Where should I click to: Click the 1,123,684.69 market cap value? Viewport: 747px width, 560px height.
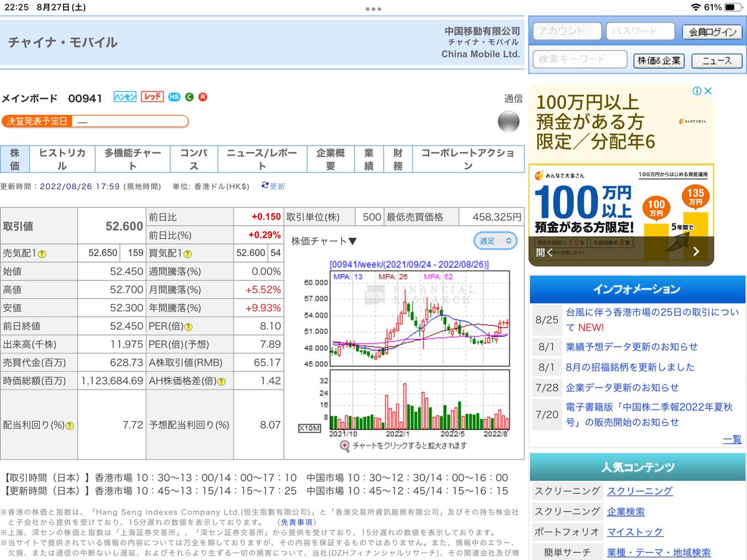pos(112,381)
